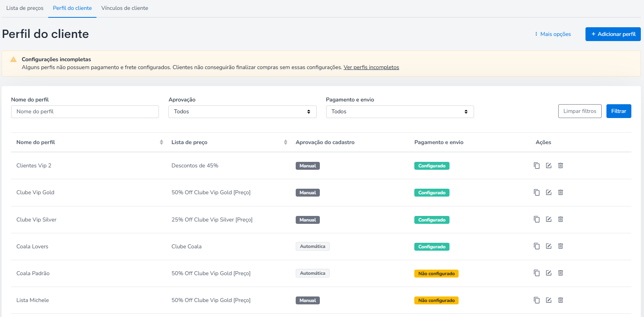Duplicate the Coala Lovers profile
Screen dimensions: 644x317
coord(536,246)
